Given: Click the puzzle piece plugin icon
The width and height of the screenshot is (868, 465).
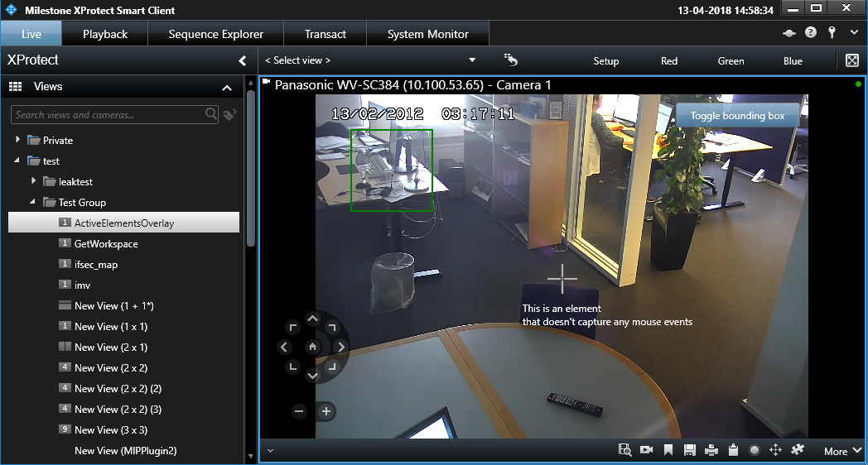Looking at the screenshot, I should [798, 449].
